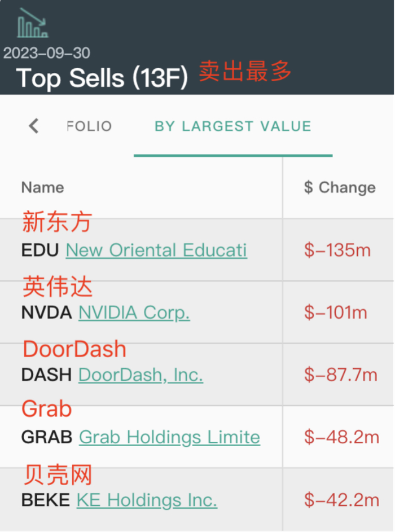The width and height of the screenshot is (395, 532).
Task: Click the GRAB ticker symbol
Action: coord(47,437)
